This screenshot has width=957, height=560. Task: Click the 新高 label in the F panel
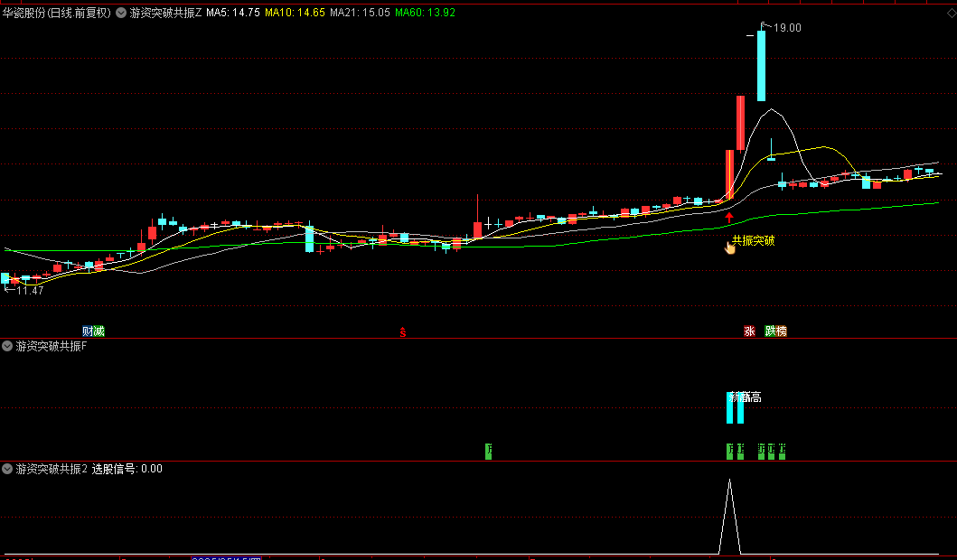pyautogui.click(x=746, y=397)
